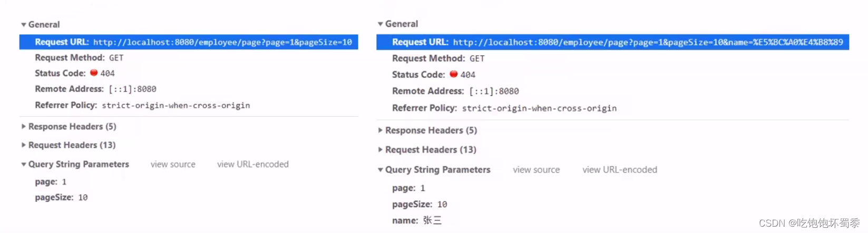Select the page: 1 parameter in right panel
The image size is (868, 233).
point(408,188)
